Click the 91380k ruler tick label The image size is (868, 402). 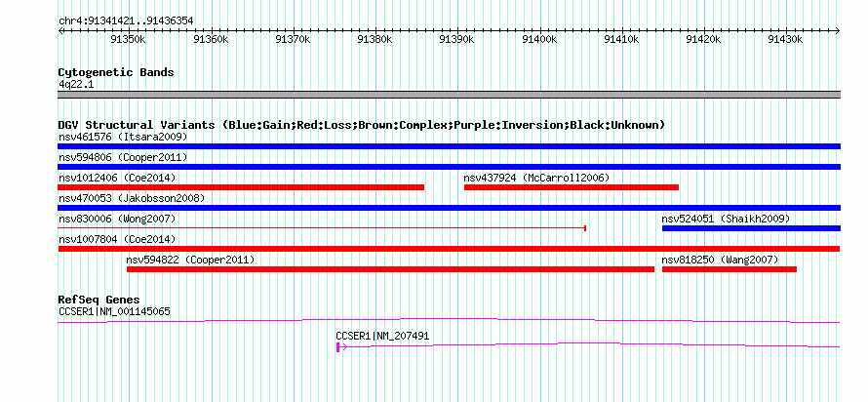(x=375, y=39)
